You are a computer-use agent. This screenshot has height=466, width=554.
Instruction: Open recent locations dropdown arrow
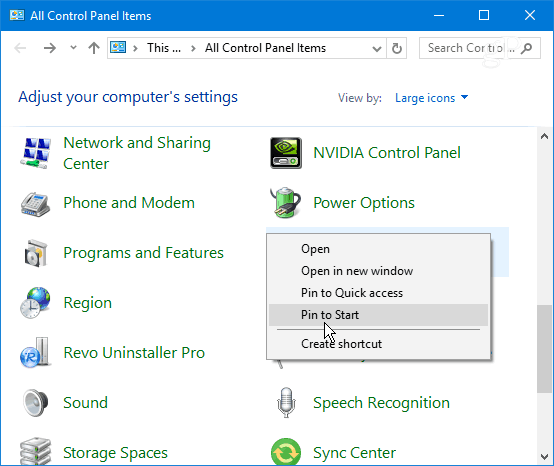73,47
